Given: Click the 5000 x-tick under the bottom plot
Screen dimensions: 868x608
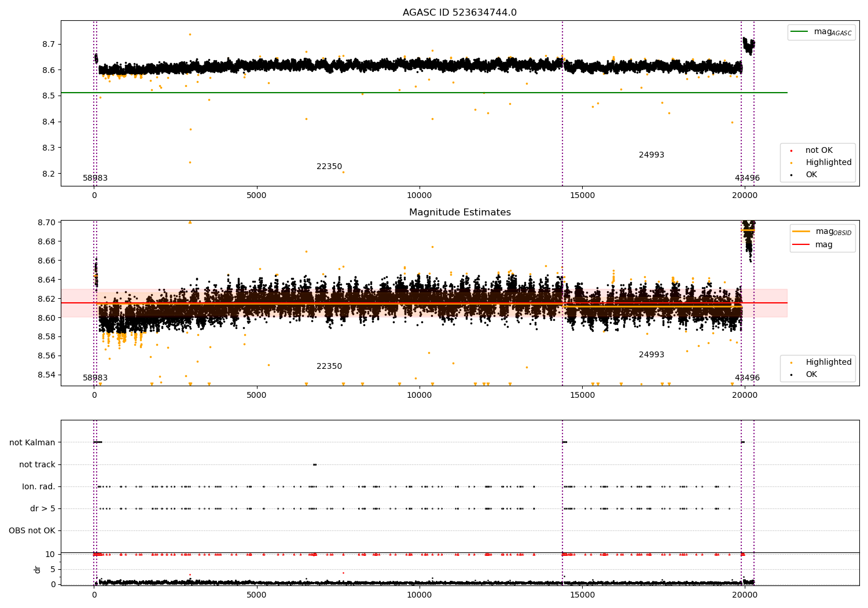Looking at the screenshot, I should 257,595.
